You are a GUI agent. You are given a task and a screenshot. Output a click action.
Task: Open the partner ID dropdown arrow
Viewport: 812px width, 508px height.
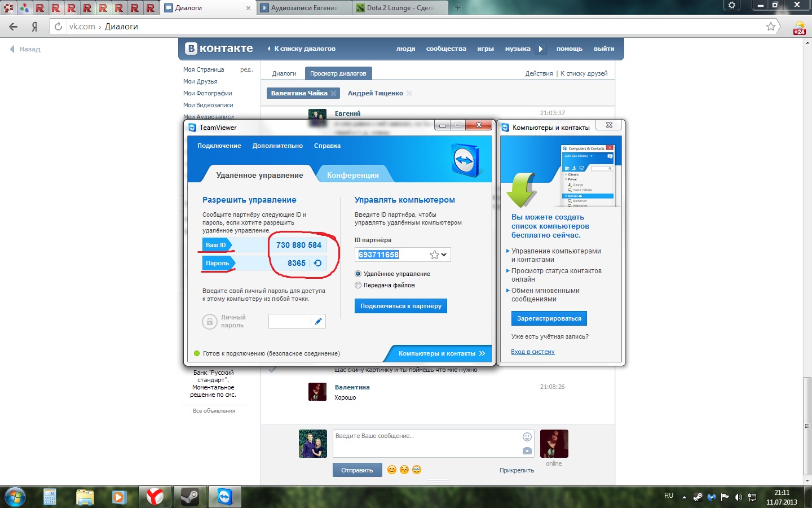pos(444,255)
